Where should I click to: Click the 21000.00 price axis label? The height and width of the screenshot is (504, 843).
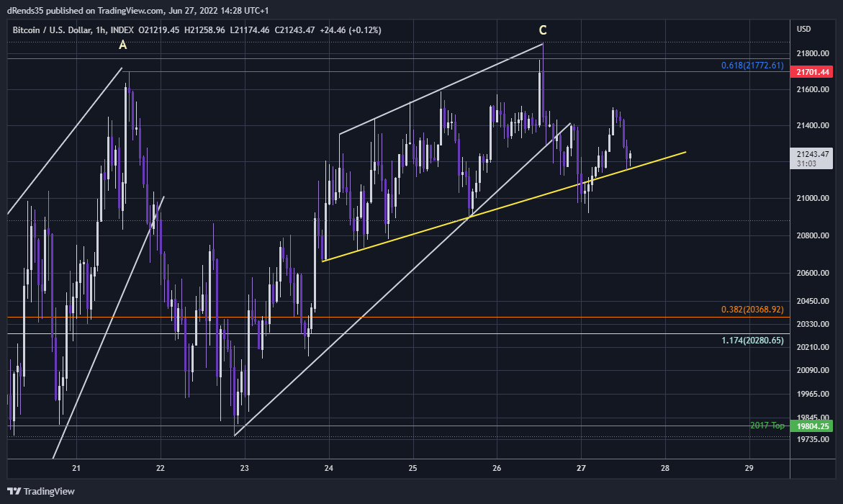(812, 198)
